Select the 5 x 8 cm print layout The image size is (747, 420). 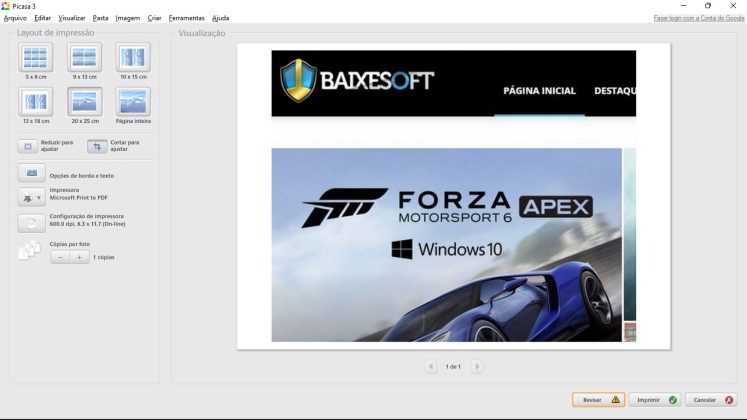(36, 58)
